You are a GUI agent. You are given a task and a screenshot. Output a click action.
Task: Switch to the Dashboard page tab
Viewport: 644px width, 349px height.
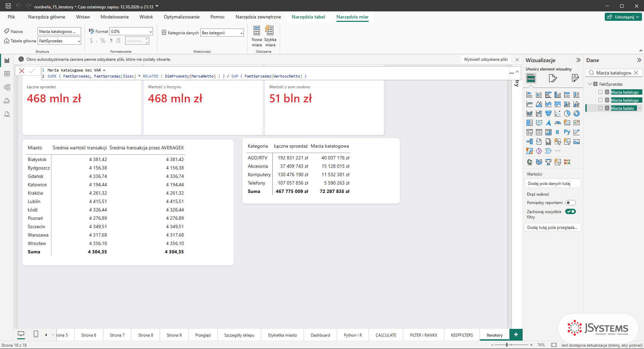(x=320, y=335)
